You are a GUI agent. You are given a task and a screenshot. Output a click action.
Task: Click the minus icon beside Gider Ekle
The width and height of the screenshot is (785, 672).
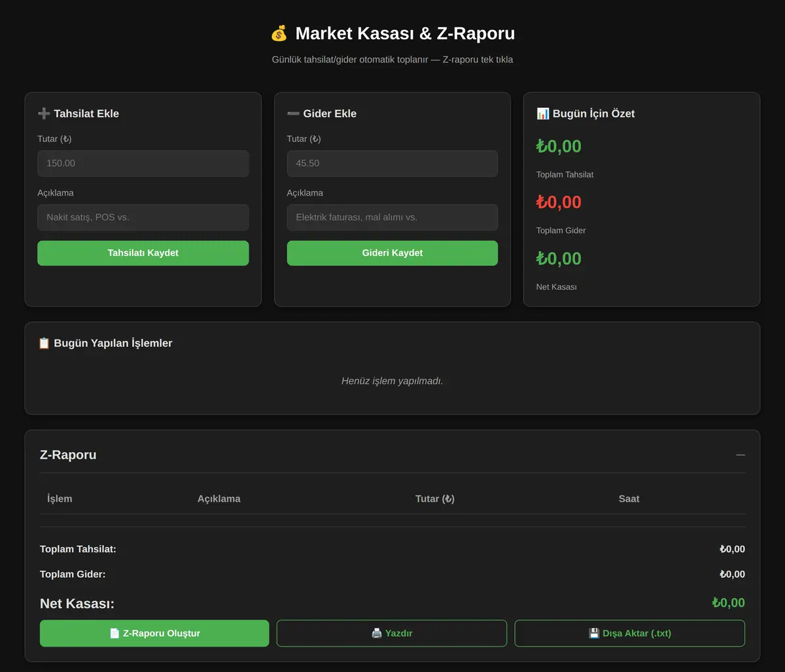[293, 114]
